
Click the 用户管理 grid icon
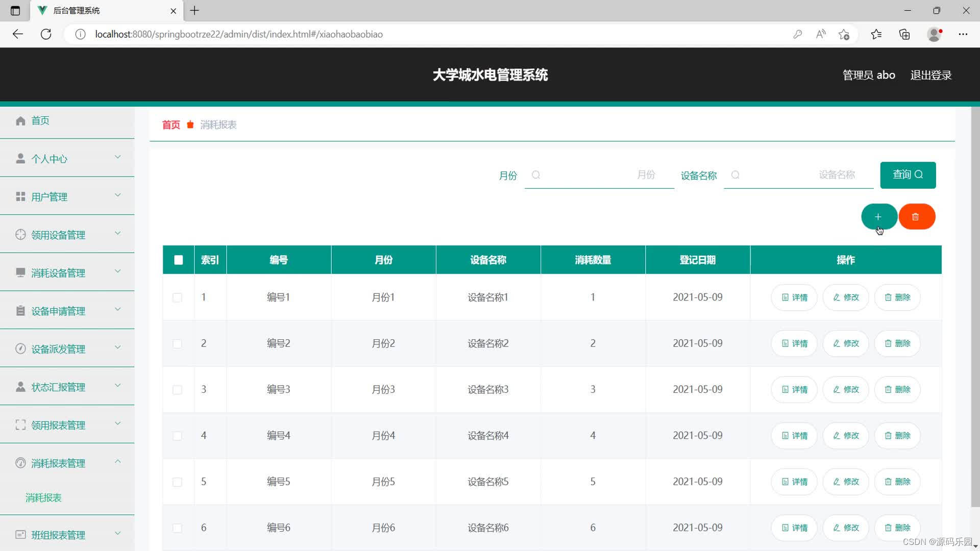pyautogui.click(x=20, y=197)
